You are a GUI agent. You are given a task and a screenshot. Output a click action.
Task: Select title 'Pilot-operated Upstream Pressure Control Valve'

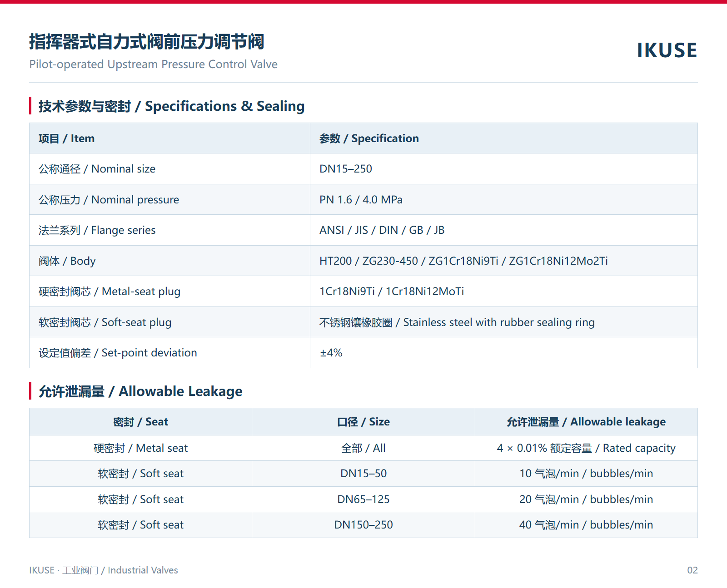click(x=153, y=64)
